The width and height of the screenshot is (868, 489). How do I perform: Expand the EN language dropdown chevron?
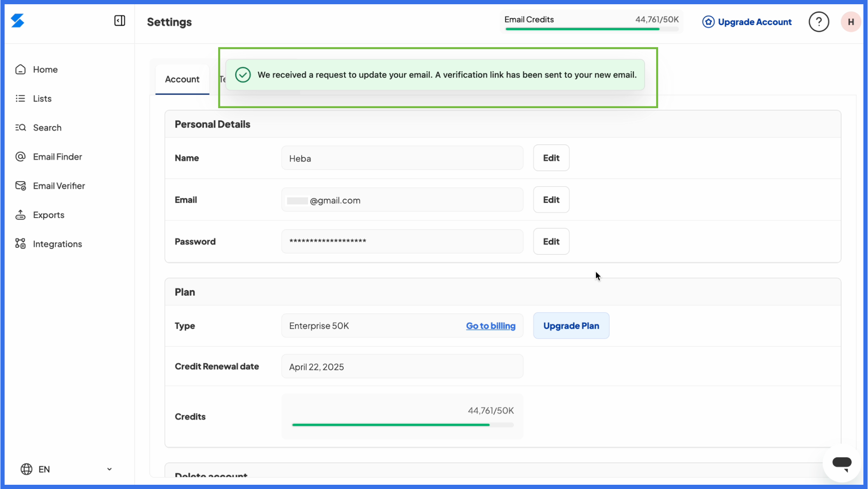pyautogui.click(x=109, y=469)
